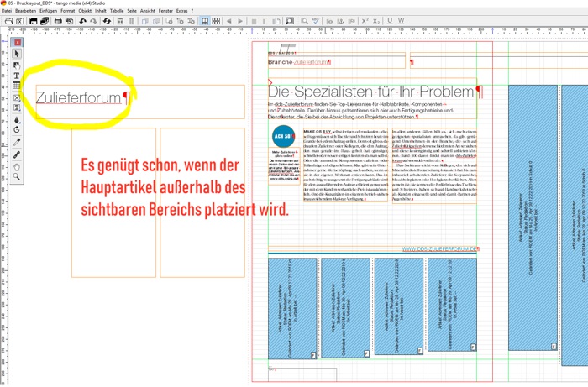This screenshot has height=387, width=588.
Task: Select the Text tool in palette
Action: [x=17, y=76]
